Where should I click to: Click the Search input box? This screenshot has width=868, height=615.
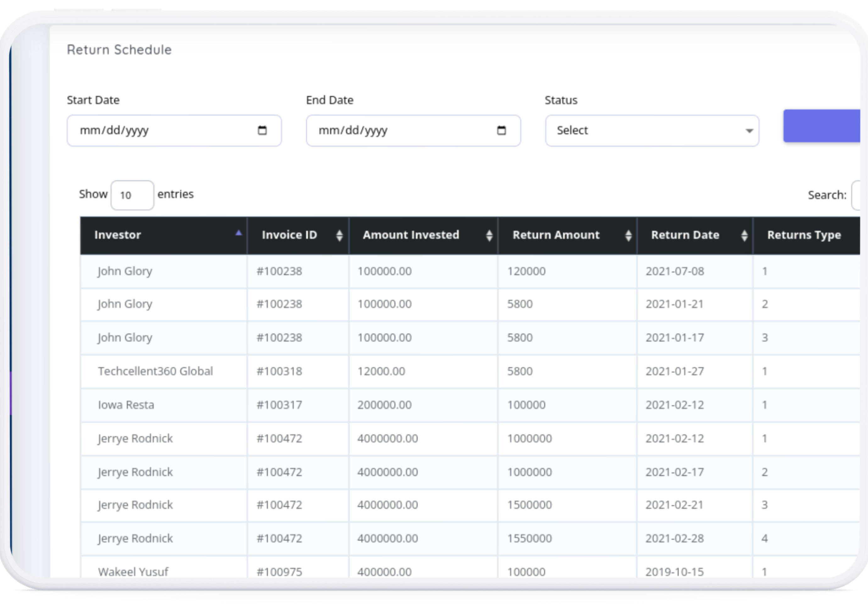point(855,195)
